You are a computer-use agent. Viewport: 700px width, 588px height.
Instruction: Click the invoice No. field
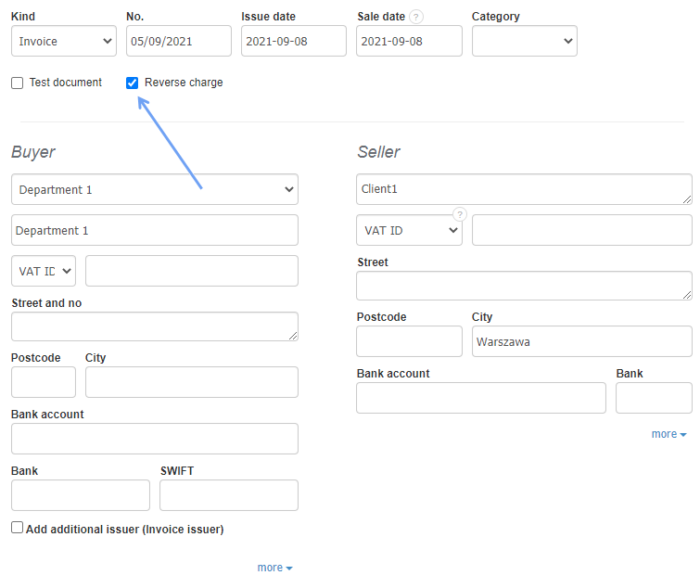[x=179, y=41]
